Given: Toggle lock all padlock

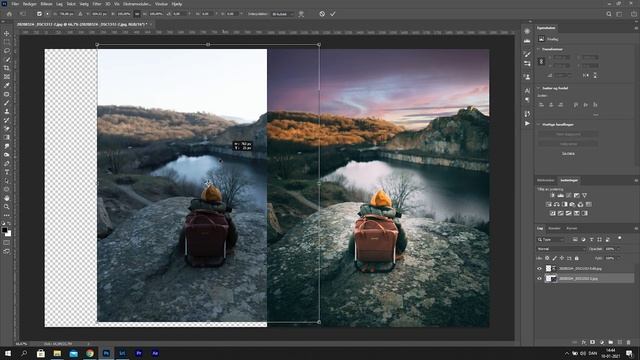Looking at the screenshot, I should coord(577,258).
